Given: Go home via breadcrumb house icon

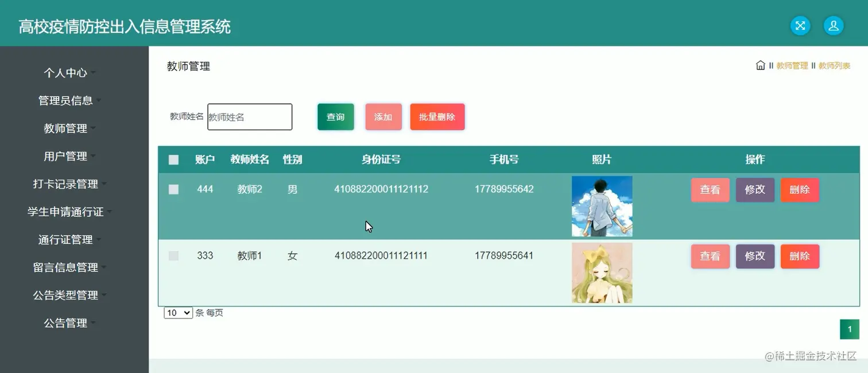Looking at the screenshot, I should tap(761, 65).
